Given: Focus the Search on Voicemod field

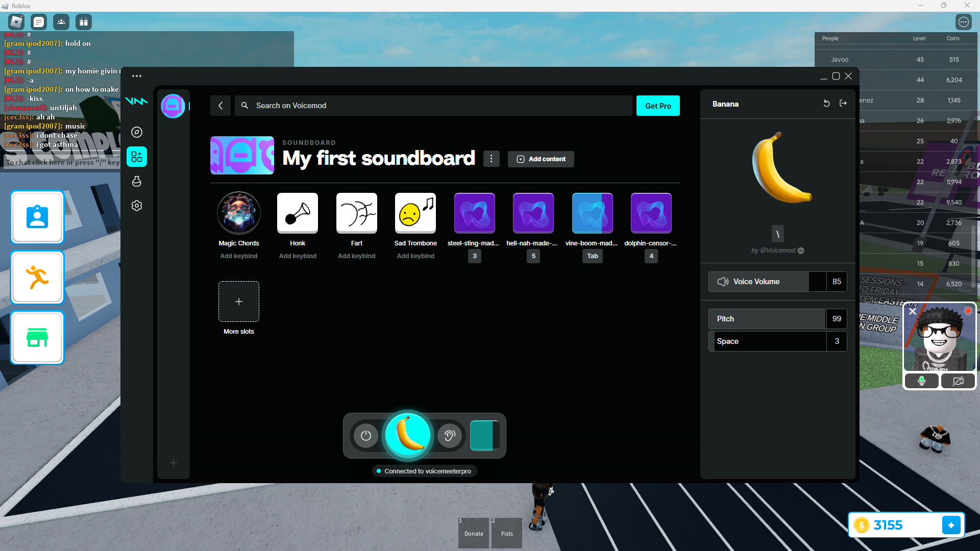Looking at the screenshot, I should 433,106.
